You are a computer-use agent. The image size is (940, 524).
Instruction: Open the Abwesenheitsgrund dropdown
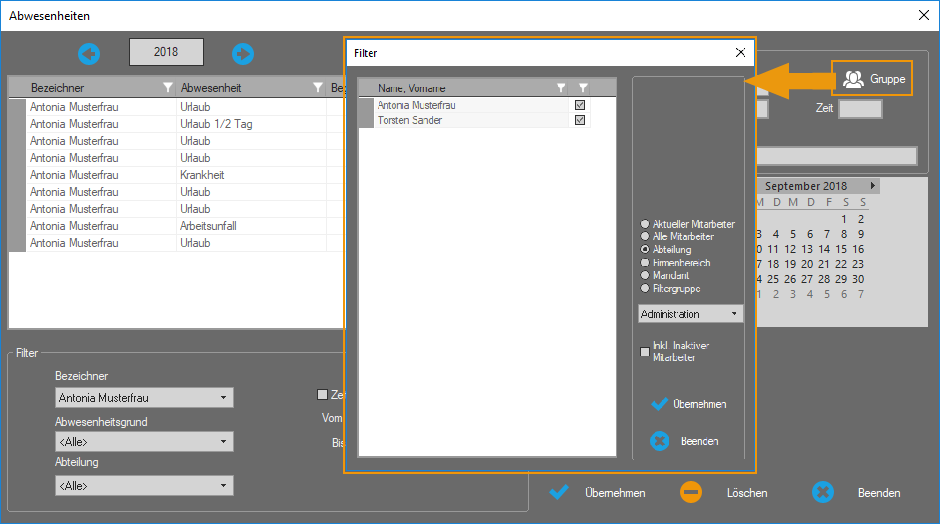(x=223, y=442)
